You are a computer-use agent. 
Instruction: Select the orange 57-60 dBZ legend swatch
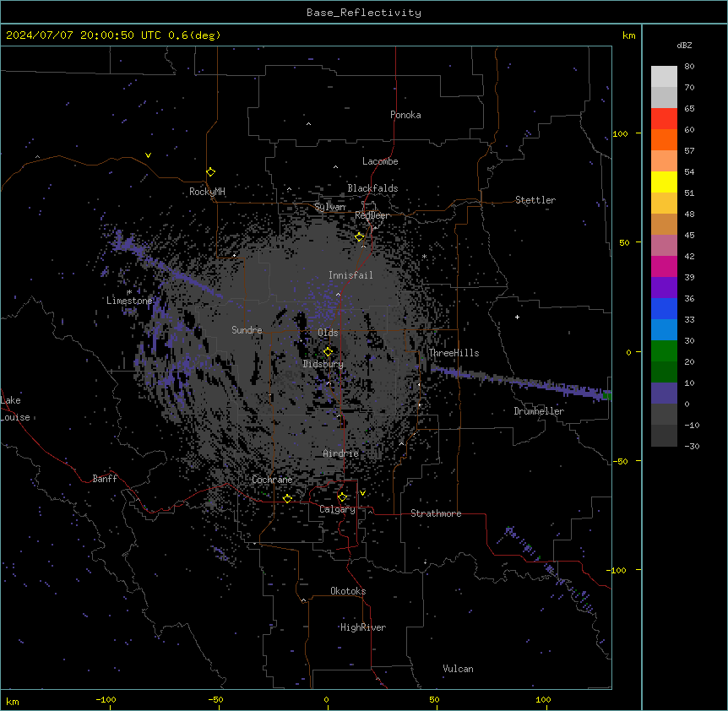(664, 139)
